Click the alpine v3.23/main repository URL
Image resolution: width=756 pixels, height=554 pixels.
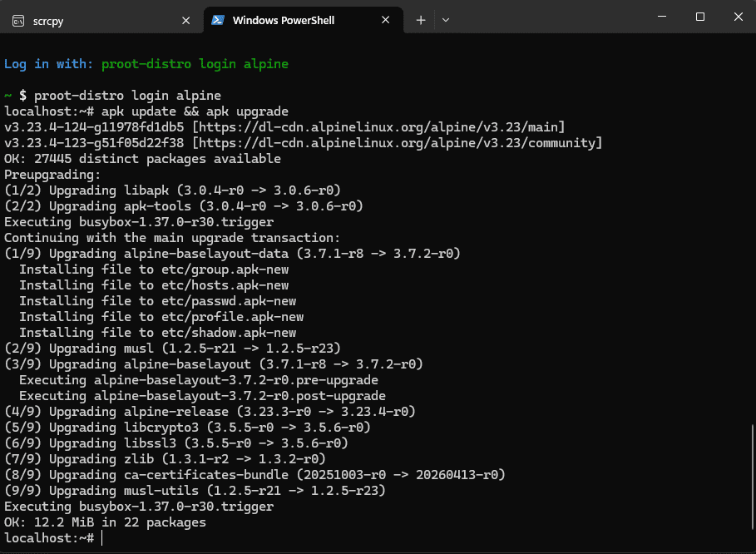pyautogui.click(x=378, y=127)
